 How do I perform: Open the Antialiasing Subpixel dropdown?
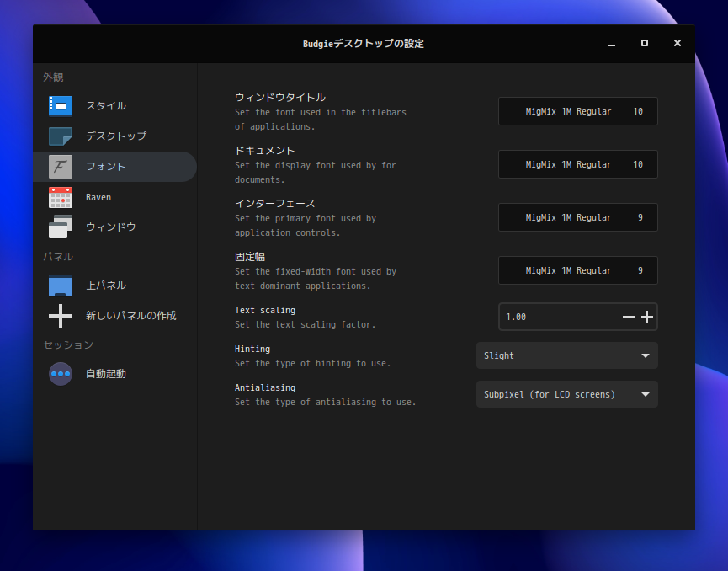[567, 394]
